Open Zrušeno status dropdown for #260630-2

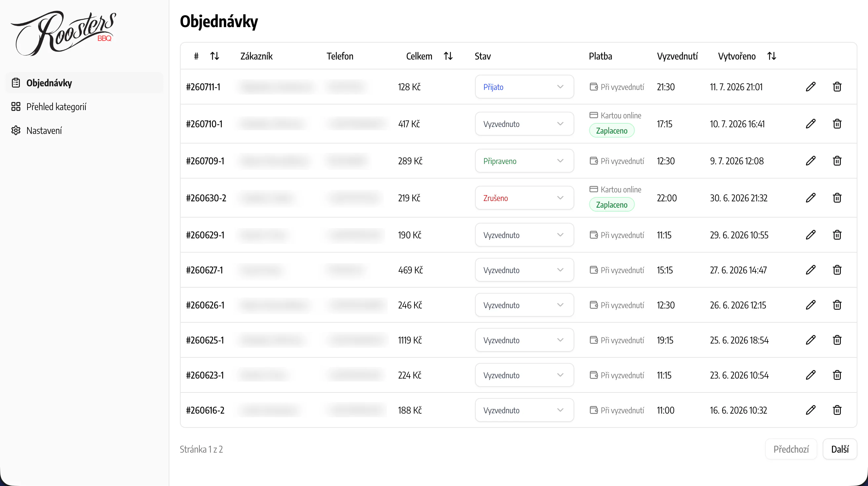coord(524,198)
